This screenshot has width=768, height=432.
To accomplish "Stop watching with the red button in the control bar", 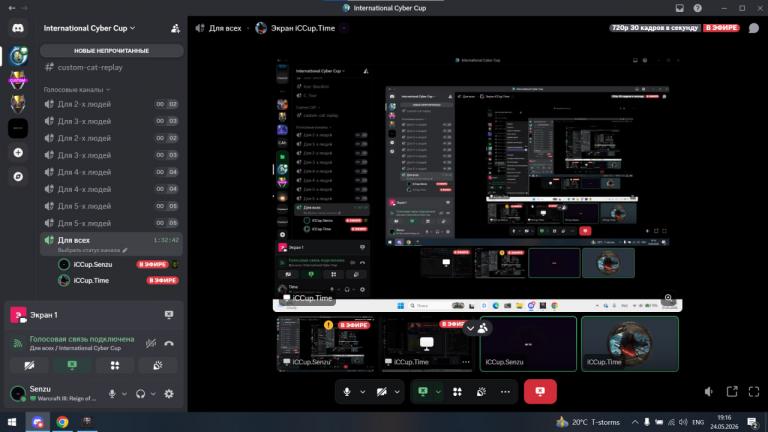I will (540, 391).
